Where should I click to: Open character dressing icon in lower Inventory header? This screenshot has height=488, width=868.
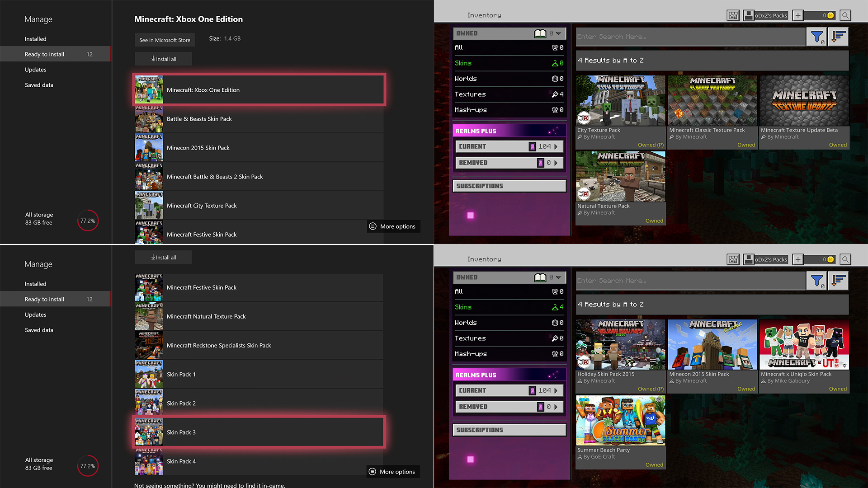[x=733, y=259]
